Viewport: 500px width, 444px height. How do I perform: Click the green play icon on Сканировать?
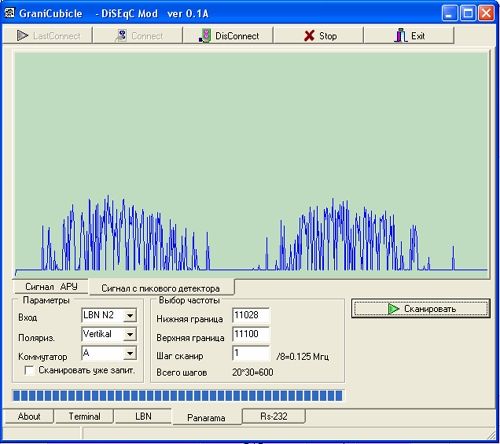point(393,309)
